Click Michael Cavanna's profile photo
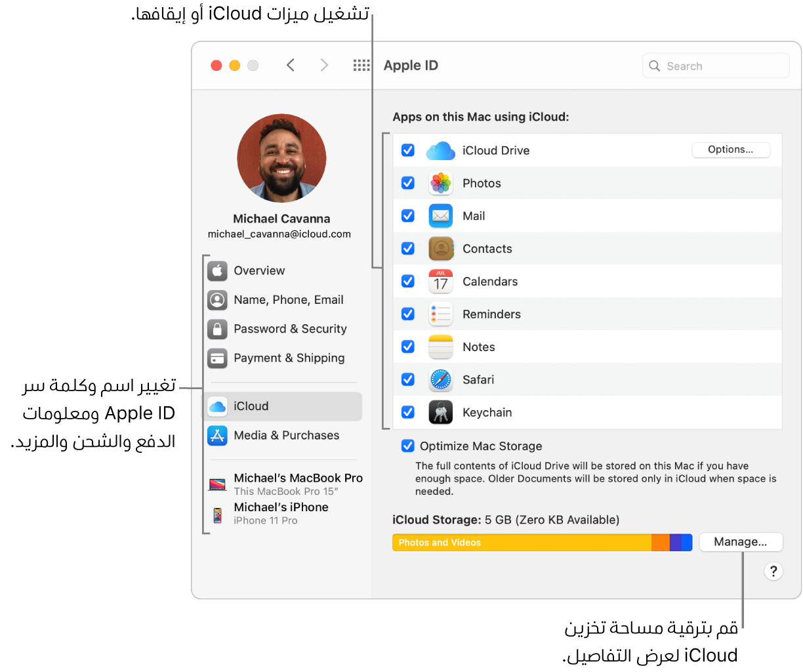The image size is (803, 672). point(281,158)
